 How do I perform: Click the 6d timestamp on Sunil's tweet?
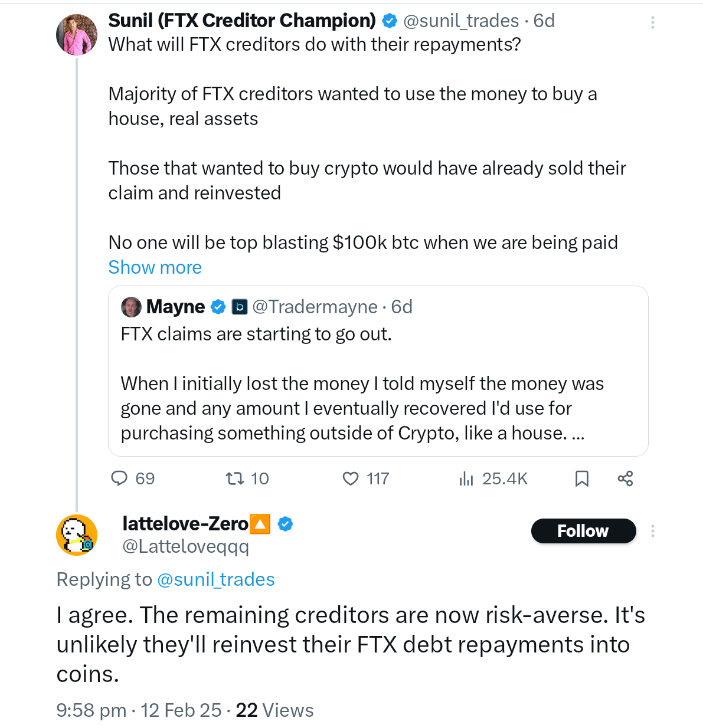[x=545, y=20]
